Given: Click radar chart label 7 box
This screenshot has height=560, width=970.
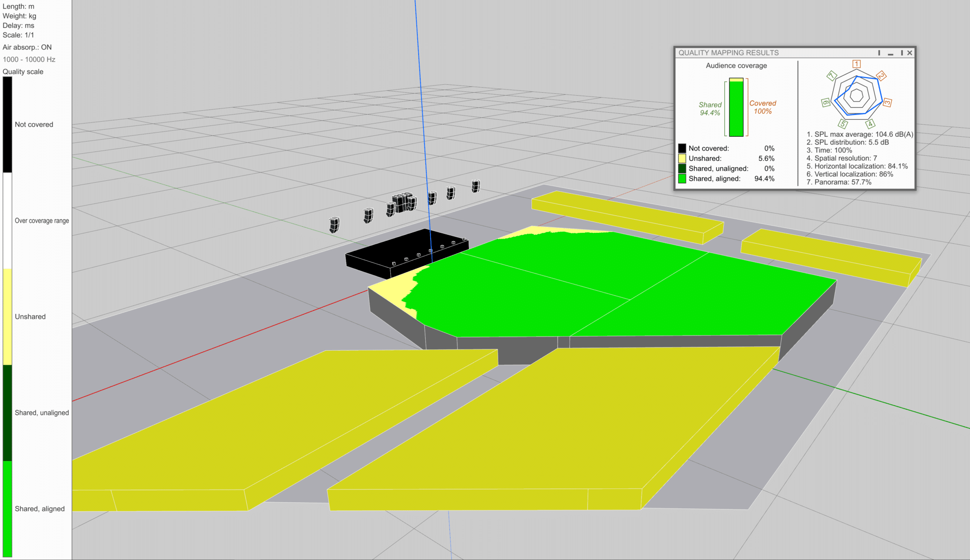Looking at the screenshot, I should click(x=832, y=76).
